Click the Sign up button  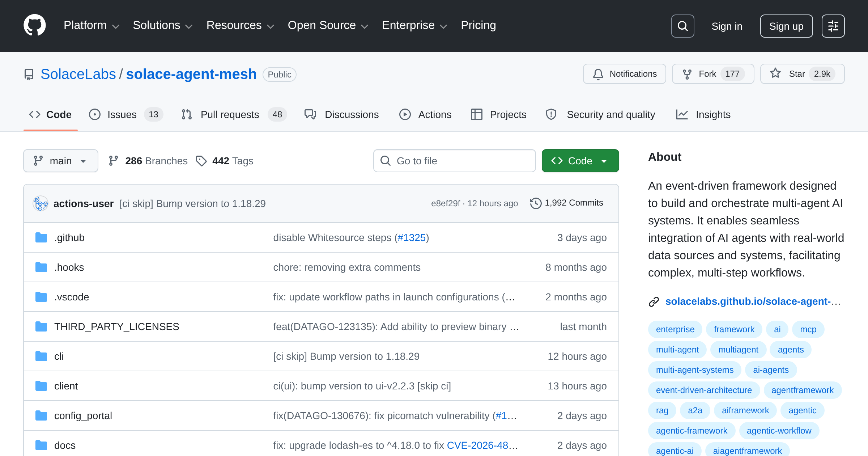pos(786,26)
